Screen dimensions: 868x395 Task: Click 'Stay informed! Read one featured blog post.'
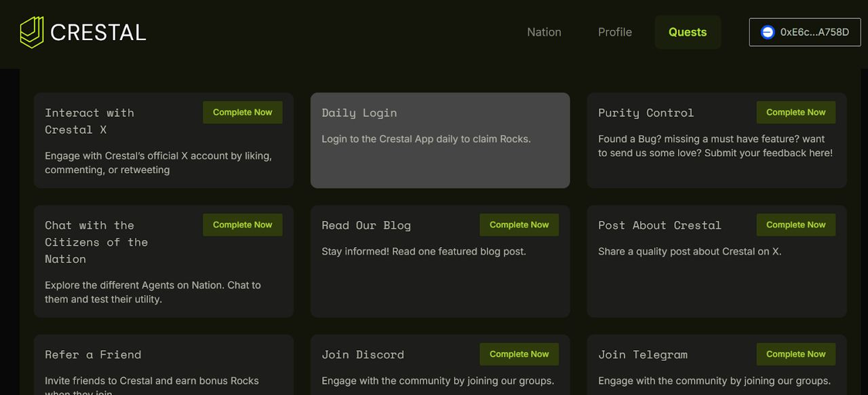tap(424, 251)
